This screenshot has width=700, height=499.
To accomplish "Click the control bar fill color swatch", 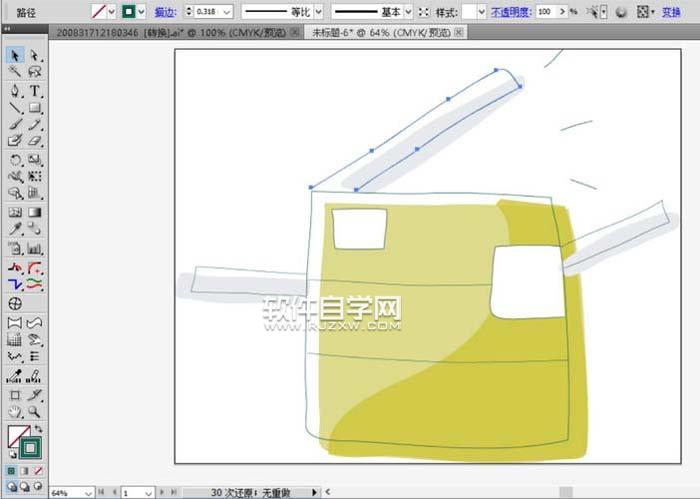I will coord(99,12).
